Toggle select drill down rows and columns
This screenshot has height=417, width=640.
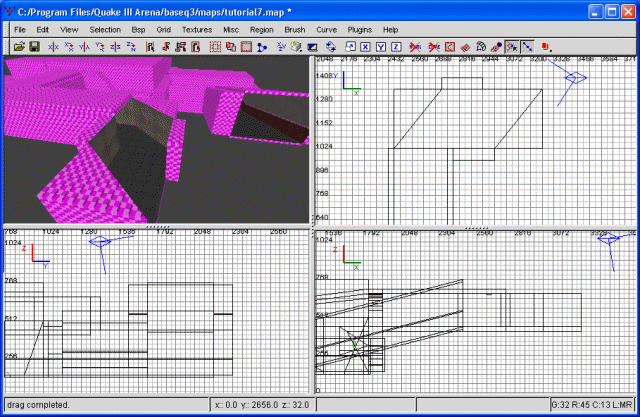coord(527,47)
